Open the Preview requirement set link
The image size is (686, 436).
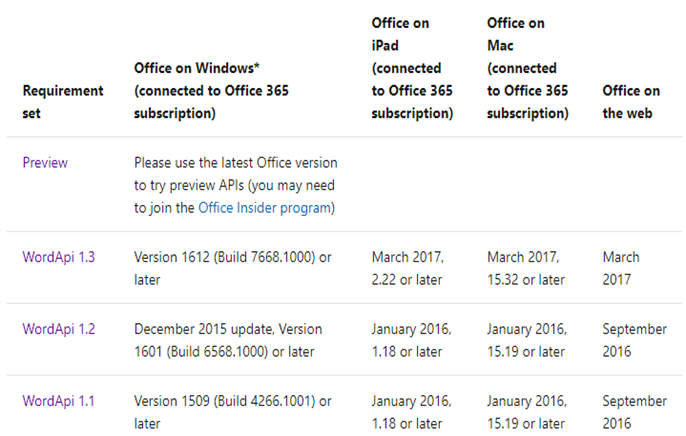pos(45,162)
